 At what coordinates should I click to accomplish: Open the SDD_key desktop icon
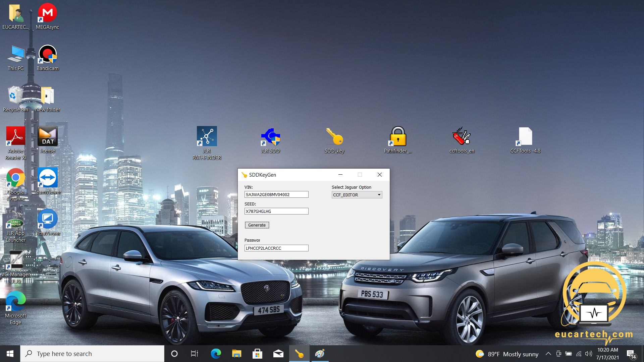coord(334,137)
